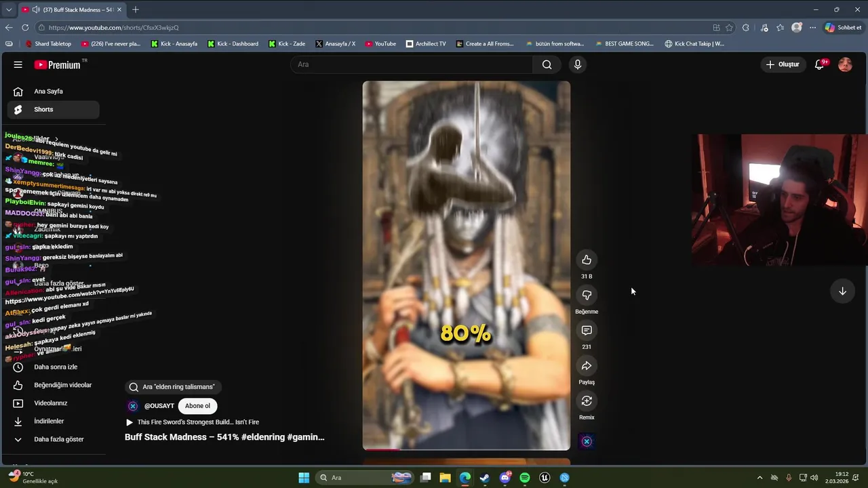The width and height of the screenshot is (868, 488).
Task: Adjust system volume speaker icon
Action: click(x=814, y=478)
